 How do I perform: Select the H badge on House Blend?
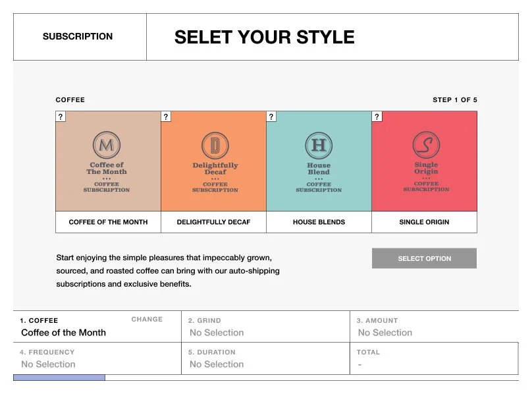click(x=319, y=146)
